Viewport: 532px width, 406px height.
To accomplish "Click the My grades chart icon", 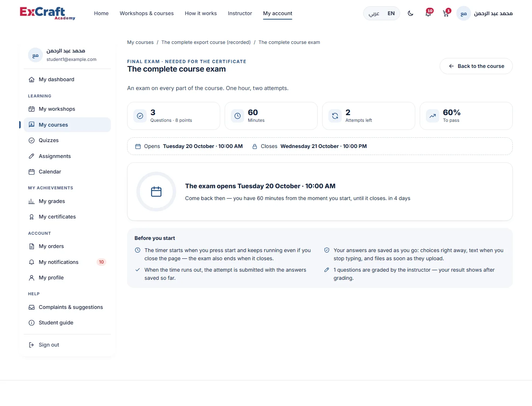I will (31, 201).
